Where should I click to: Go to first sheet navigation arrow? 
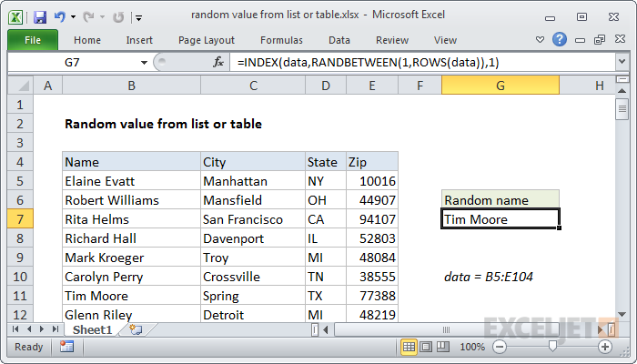pyautogui.click(x=15, y=329)
